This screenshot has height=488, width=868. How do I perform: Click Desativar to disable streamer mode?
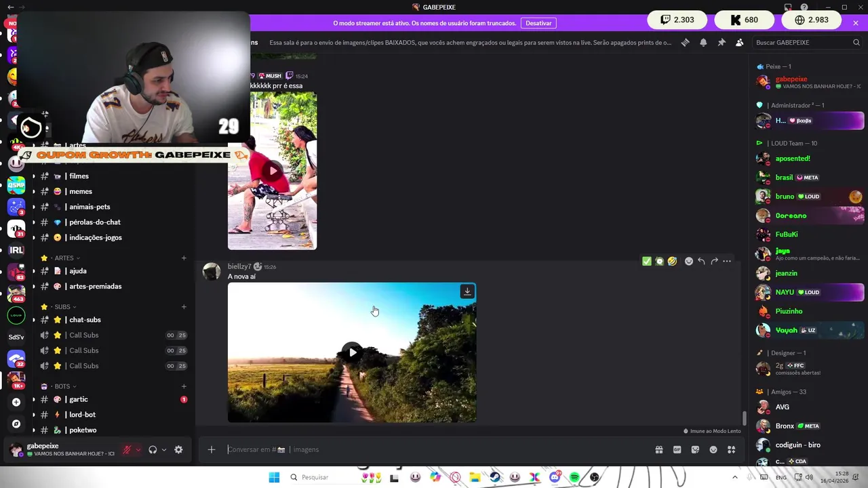point(538,23)
